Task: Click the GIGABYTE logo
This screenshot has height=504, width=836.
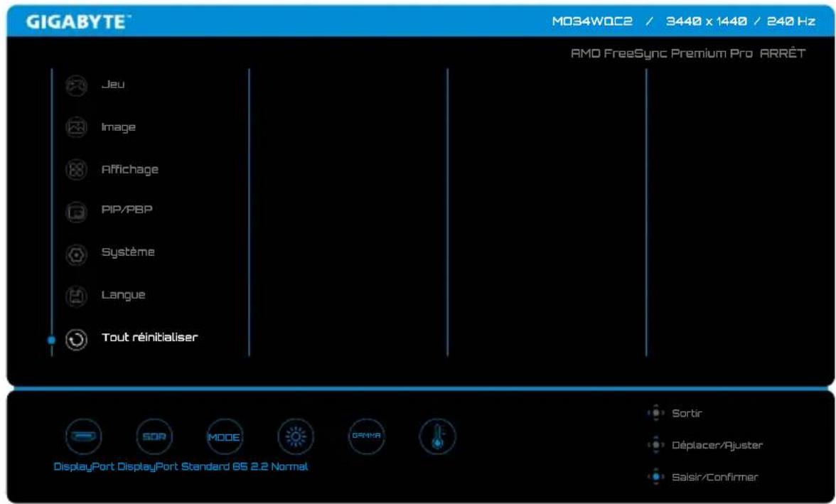Action: 78,22
